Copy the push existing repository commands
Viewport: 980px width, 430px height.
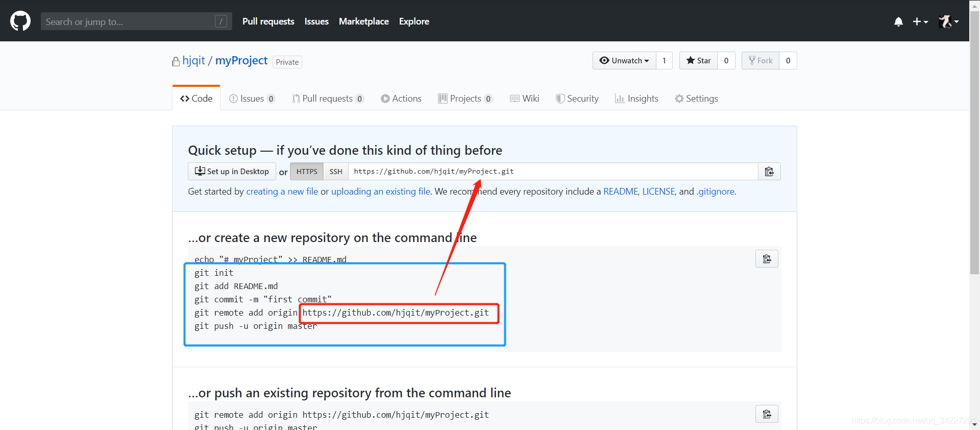coord(767,414)
